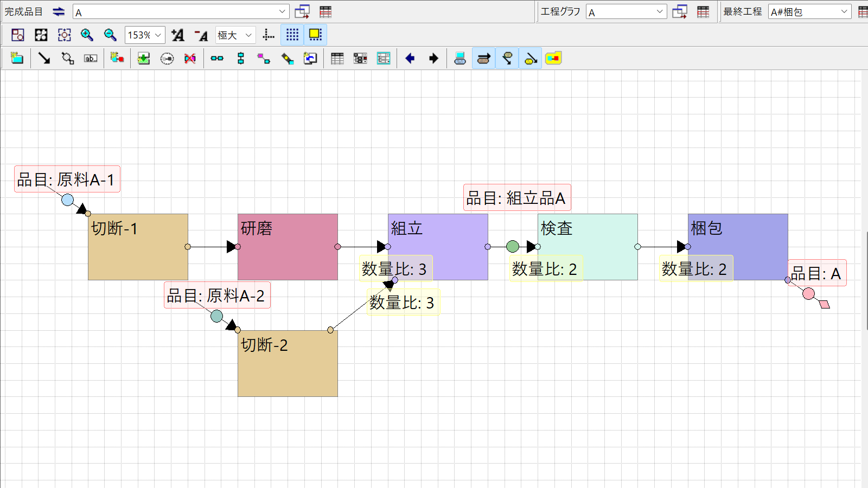This screenshot has height=488, width=868.
Task: Zoom out with the magnifier minus icon
Action: click(110, 35)
